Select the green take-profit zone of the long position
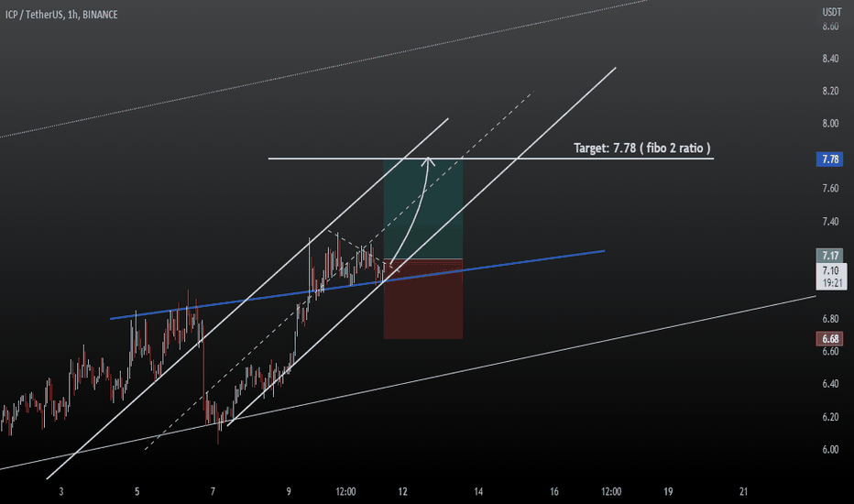854x504 pixels. coord(423,209)
